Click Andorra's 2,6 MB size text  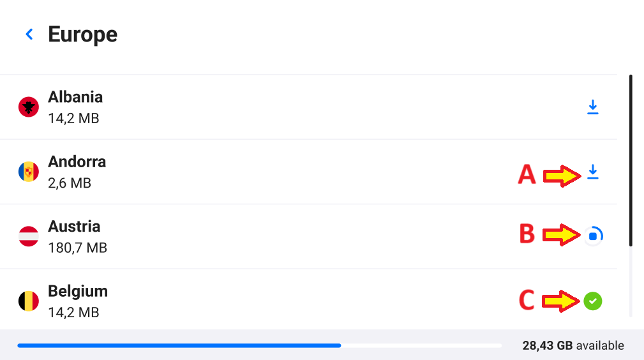[x=70, y=183]
